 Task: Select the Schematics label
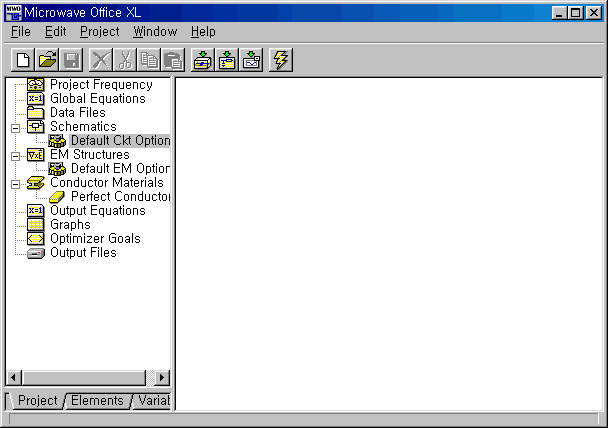pyautogui.click(x=83, y=126)
